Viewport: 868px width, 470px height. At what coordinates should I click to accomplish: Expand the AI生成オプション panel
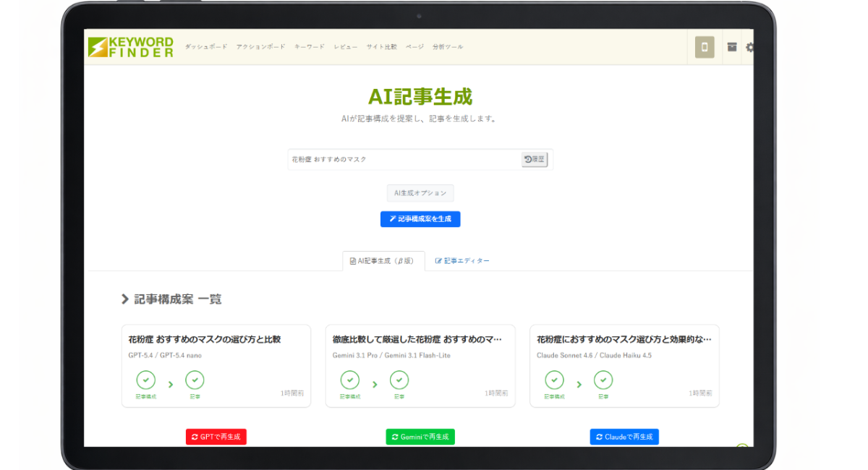point(420,193)
